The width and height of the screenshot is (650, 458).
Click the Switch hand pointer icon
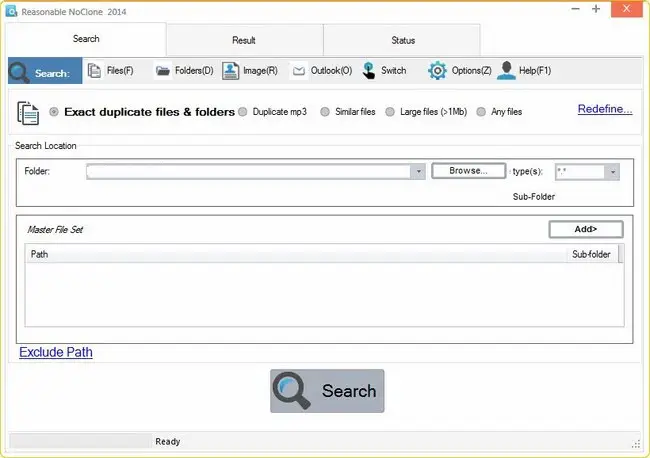[x=368, y=71]
